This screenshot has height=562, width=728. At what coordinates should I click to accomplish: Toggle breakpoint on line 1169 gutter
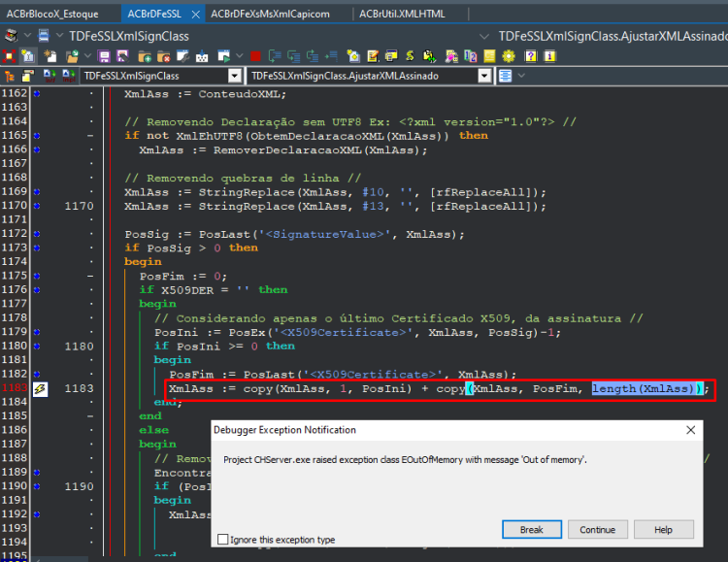[x=37, y=192]
